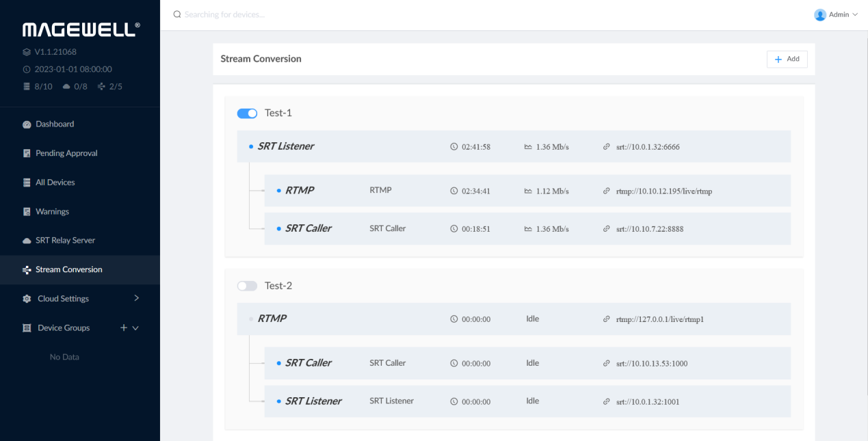The image size is (868, 441).
Task: Click the Add button
Action: pos(787,59)
